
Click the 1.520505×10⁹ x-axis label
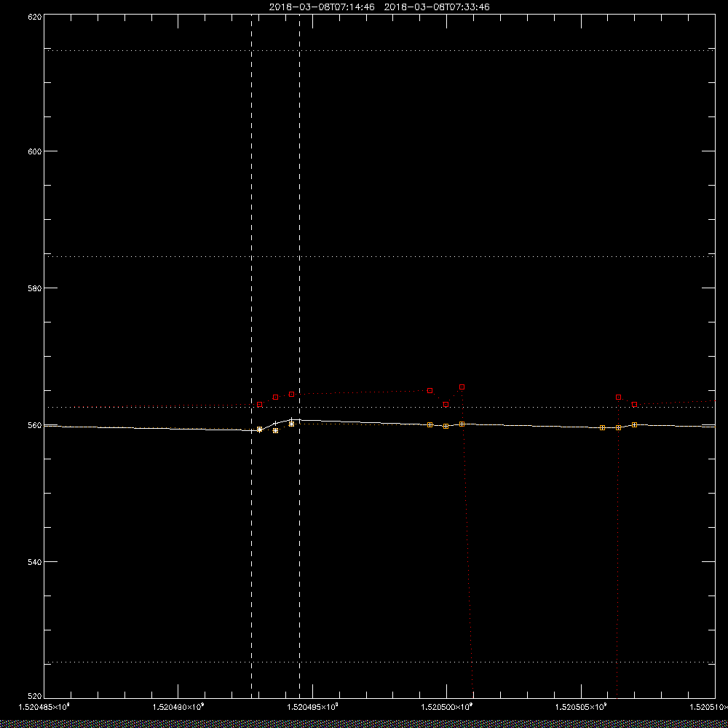(581, 707)
